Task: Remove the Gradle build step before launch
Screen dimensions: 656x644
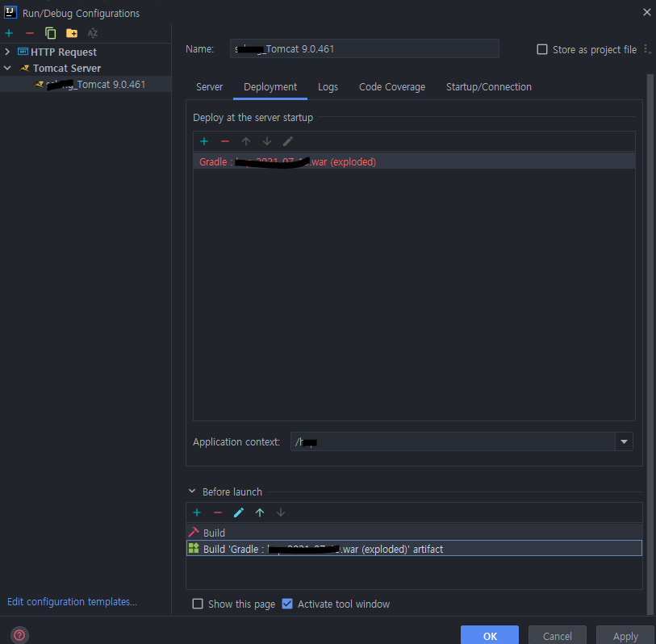Action: pyautogui.click(x=216, y=512)
